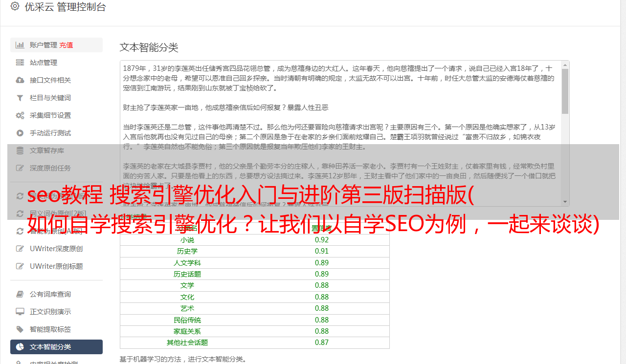This screenshot has width=626, height=364.
Task: Click the gear icon beside 优采云 管理控制台
Action: tap(15, 7)
